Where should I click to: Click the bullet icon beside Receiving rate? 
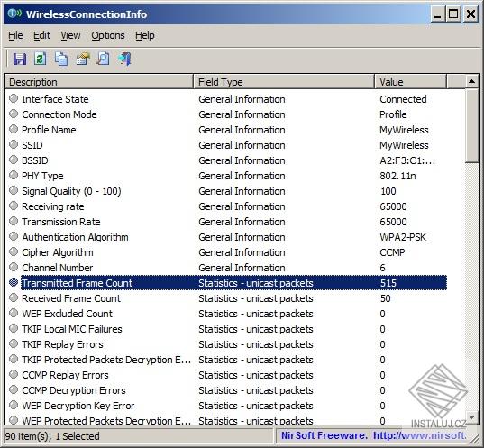coord(14,206)
